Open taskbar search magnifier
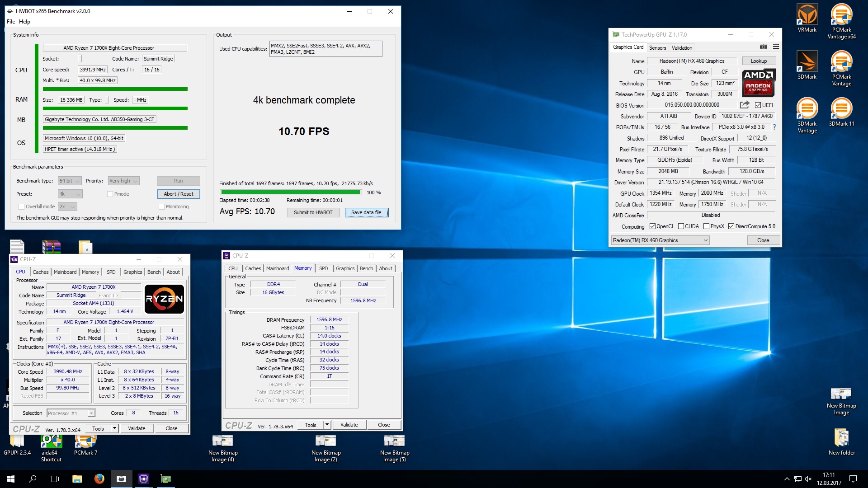The width and height of the screenshot is (868, 488). point(33,479)
